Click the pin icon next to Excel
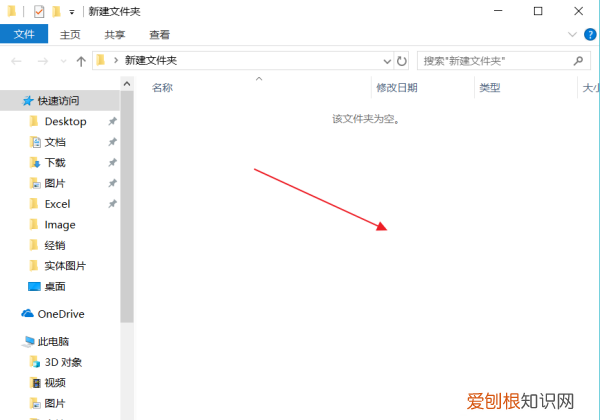600x420 pixels. point(112,204)
